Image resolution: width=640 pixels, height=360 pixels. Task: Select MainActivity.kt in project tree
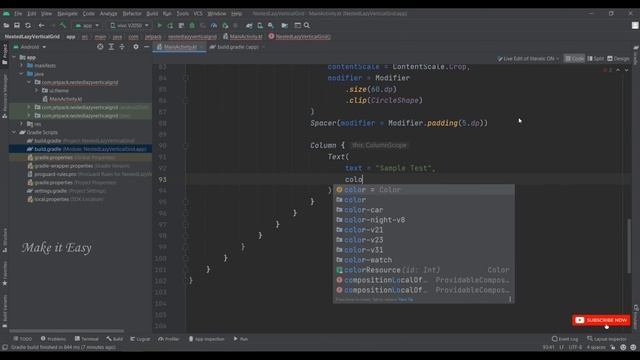pos(66,99)
